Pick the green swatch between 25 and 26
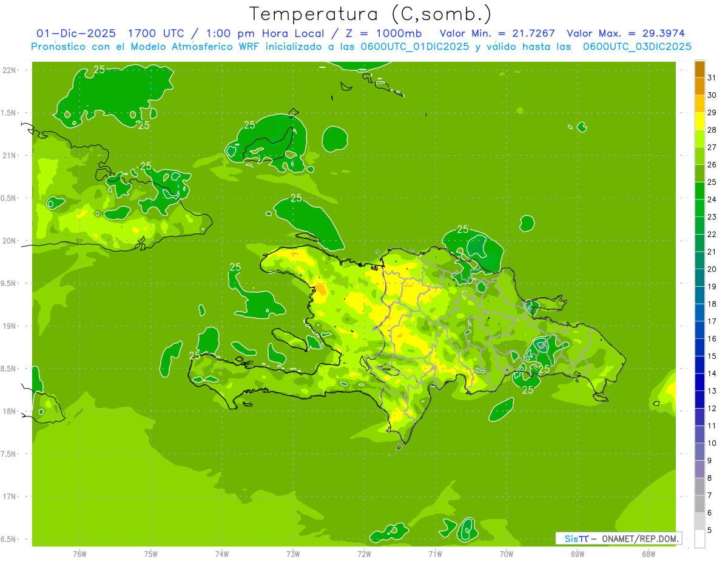Image resolution: width=728 pixels, height=562 pixels. pyautogui.click(x=699, y=173)
